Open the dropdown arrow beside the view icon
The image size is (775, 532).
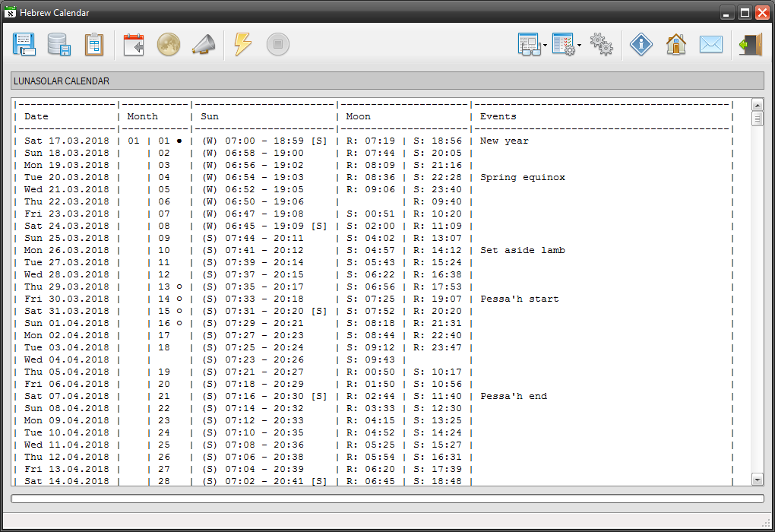[546, 45]
